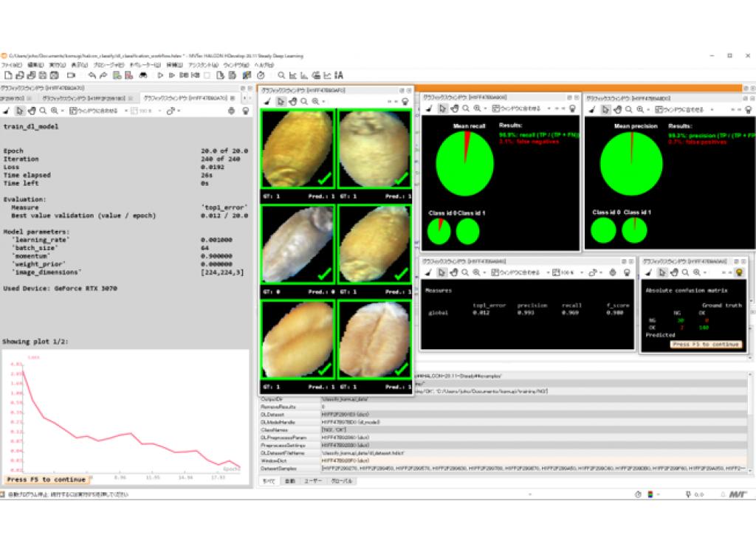Select the pointer tool in Mean precision window
Viewport: 756px width, 552px height.
(x=605, y=109)
